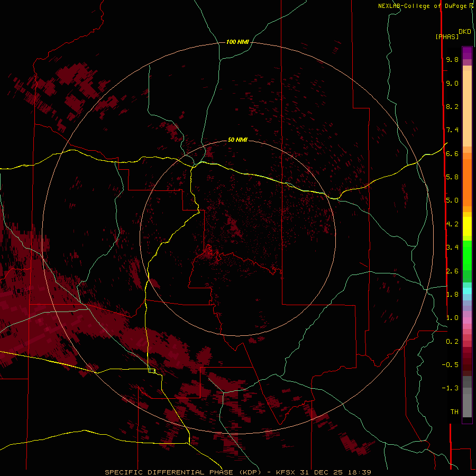Click the 9.8 legend value
Screen dimensions: 476x476
point(452,59)
